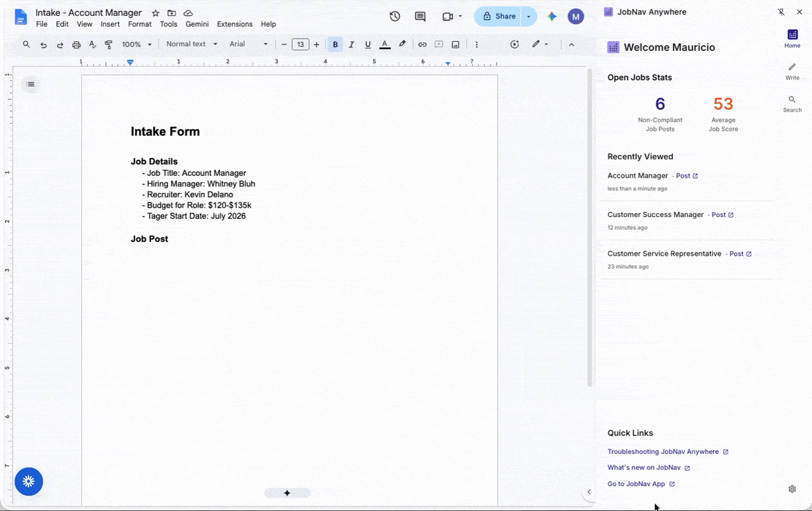Open the Arial font dropdown
Screen dimensions: 812x511
[x=249, y=44]
